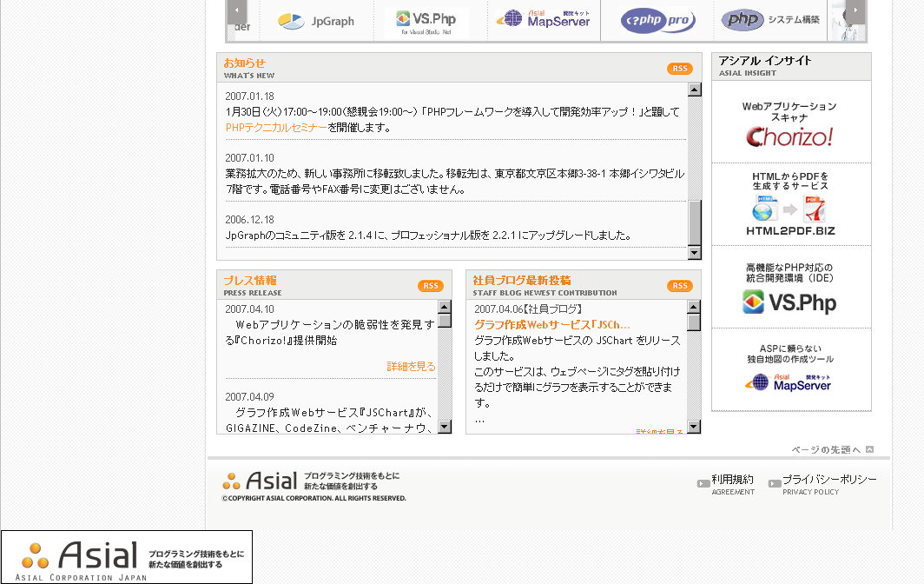924x584 pixels.
Task: Open RSS feed for プレス情報 section
Action: 430,286
